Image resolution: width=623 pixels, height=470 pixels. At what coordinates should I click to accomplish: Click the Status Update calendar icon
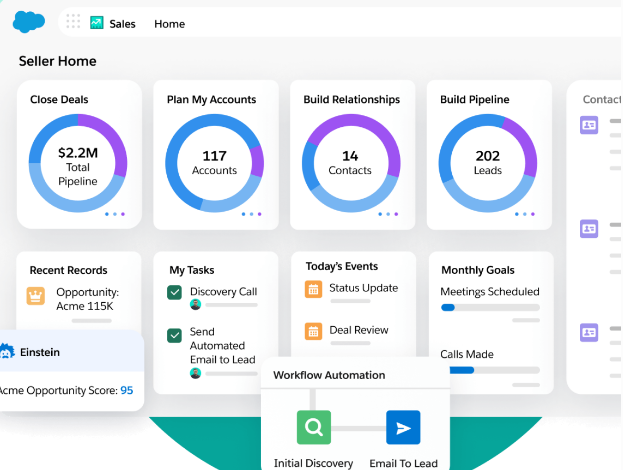click(x=313, y=289)
